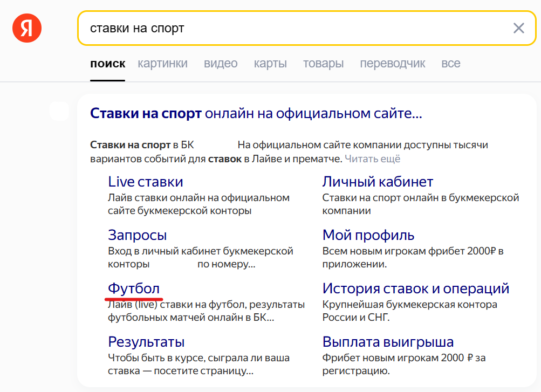This screenshot has height=392, width=541.
Task: Click the text "Крупнейшая букмекерская контора России и СНГ."
Action: click(410, 311)
